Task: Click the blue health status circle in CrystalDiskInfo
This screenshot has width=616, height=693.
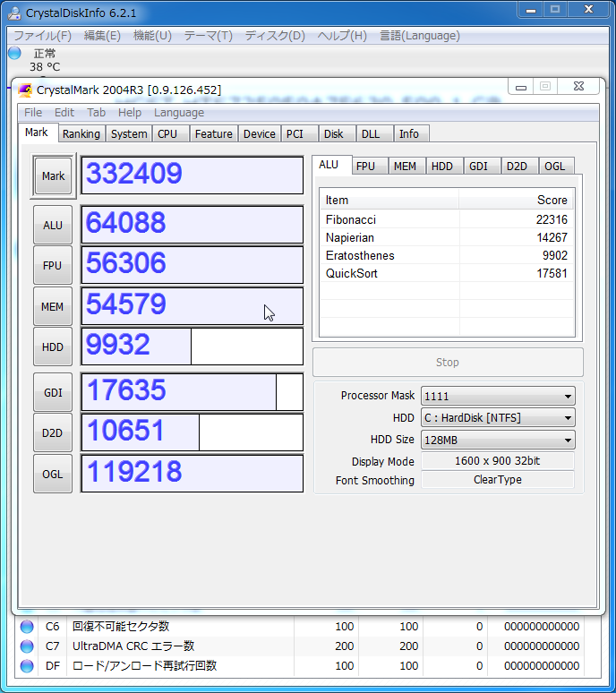Action: pos(14,53)
